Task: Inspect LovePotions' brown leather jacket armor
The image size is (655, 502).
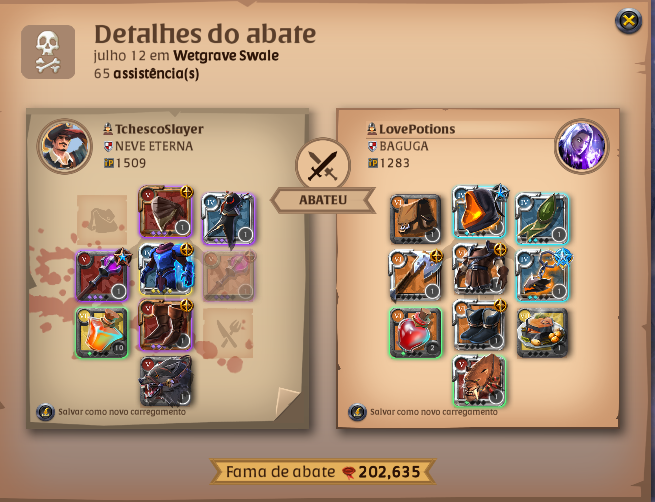Action: coord(479,269)
